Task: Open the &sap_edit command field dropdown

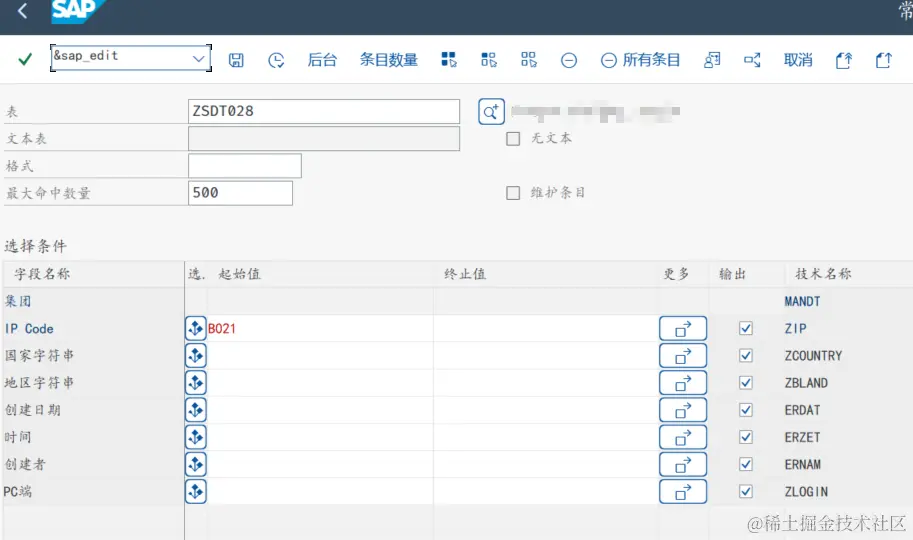Action: point(198,58)
